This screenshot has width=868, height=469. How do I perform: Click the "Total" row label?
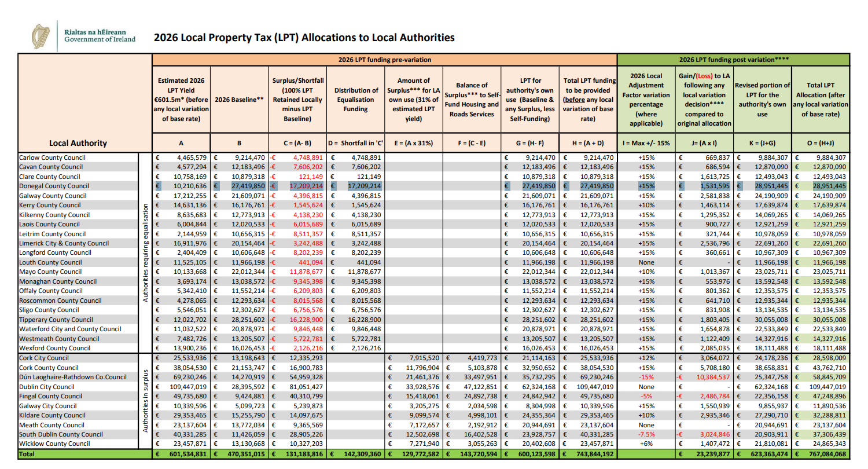27,455
